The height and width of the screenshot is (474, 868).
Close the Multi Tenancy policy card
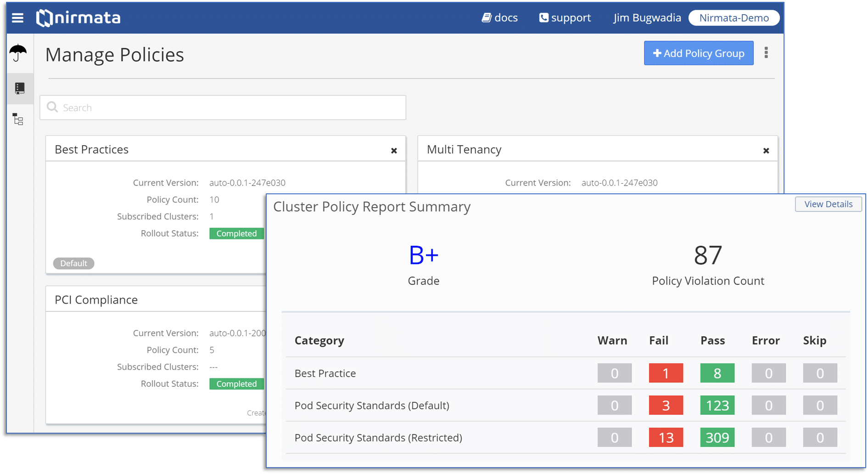pyautogui.click(x=766, y=151)
